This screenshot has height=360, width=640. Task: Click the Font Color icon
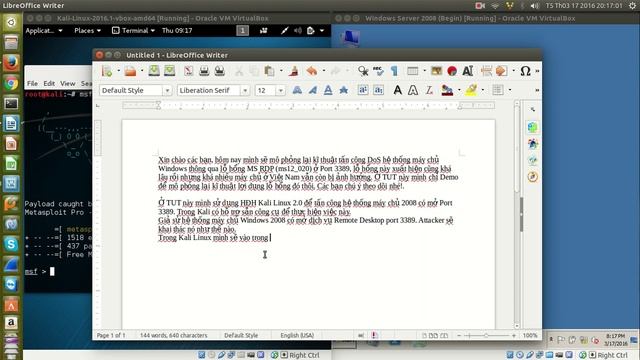pos(447,90)
